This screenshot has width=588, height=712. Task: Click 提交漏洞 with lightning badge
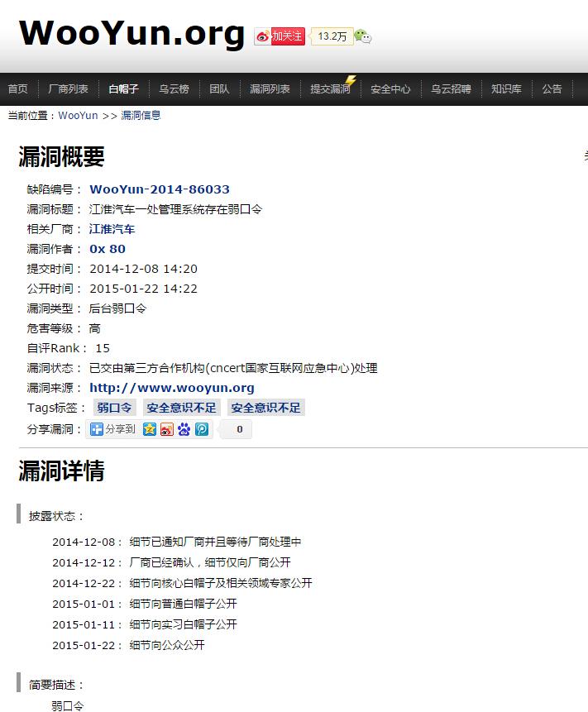pos(330,89)
